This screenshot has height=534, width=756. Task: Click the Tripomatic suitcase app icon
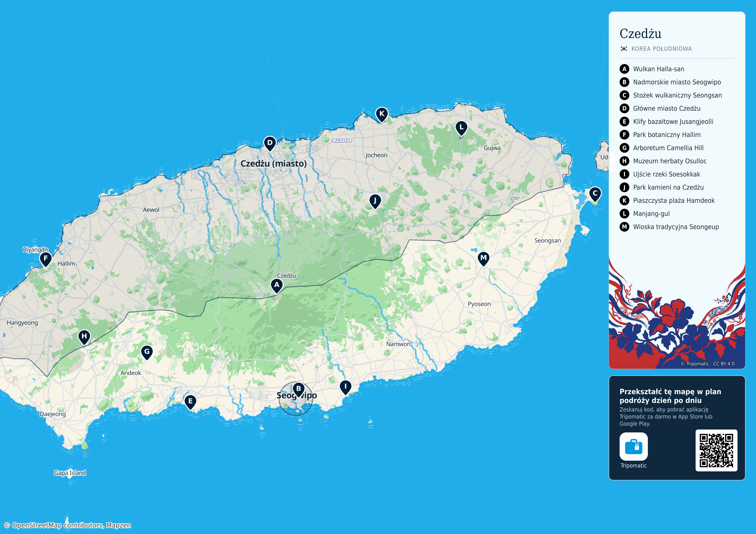coord(633,446)
